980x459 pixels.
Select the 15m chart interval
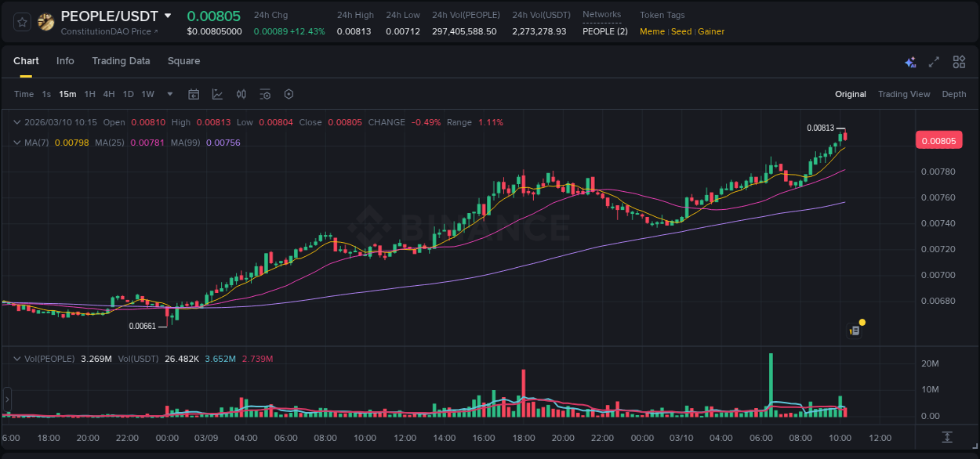(67, 94)
